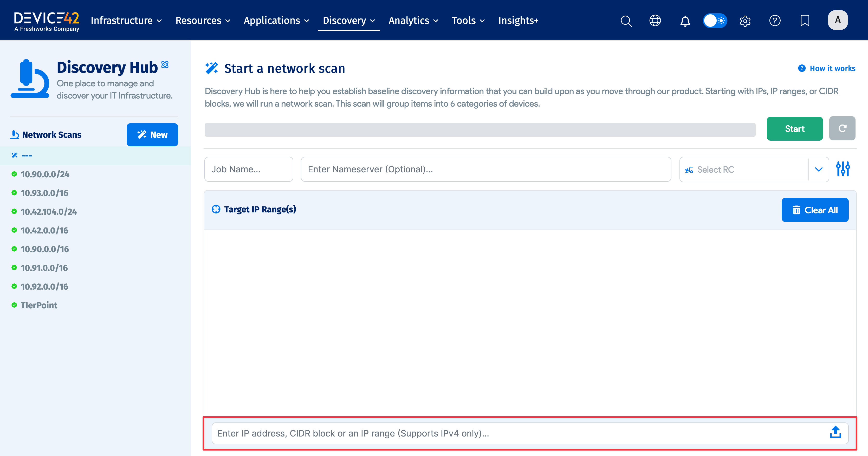Toggle the light/dark theme switch
868x456 pixels.
[714, 21]
